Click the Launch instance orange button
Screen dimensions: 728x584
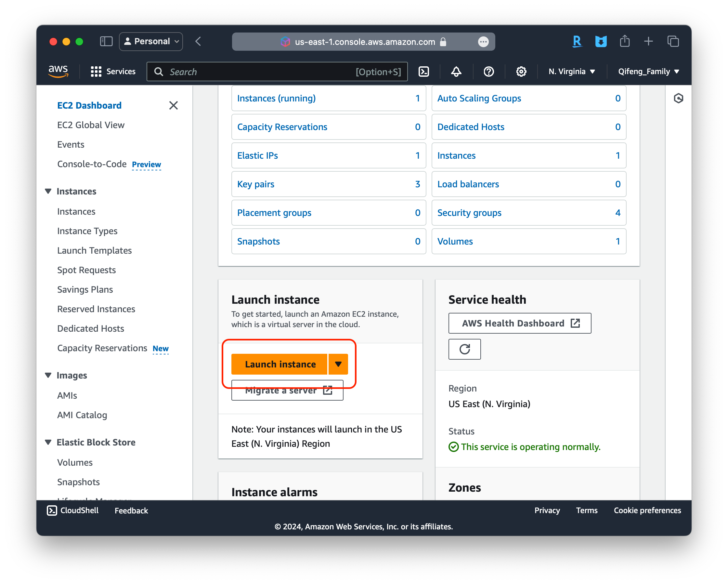[x=280, y=364]
